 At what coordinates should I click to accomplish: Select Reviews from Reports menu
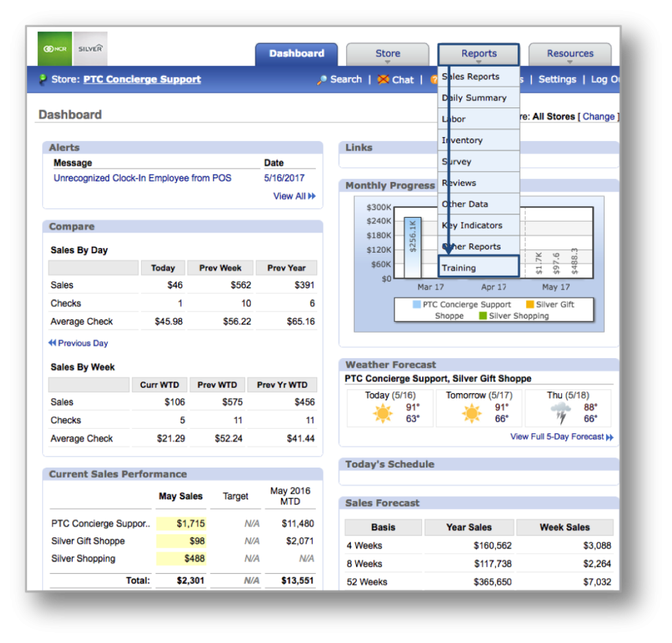(478, 183)
